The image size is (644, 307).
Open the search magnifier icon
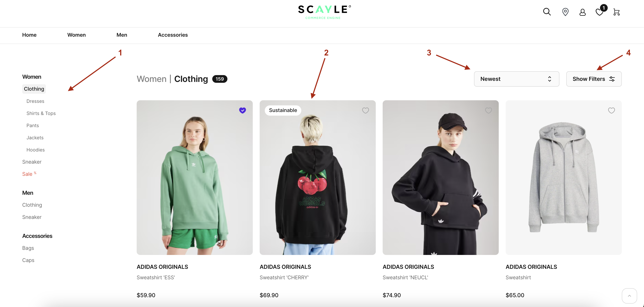click(547, 12)
